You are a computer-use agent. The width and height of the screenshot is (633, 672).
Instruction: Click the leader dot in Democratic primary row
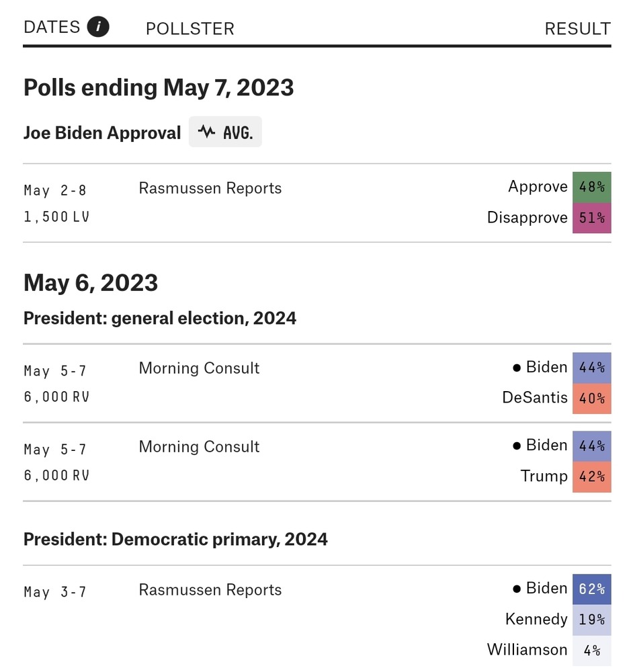point(517,589)
